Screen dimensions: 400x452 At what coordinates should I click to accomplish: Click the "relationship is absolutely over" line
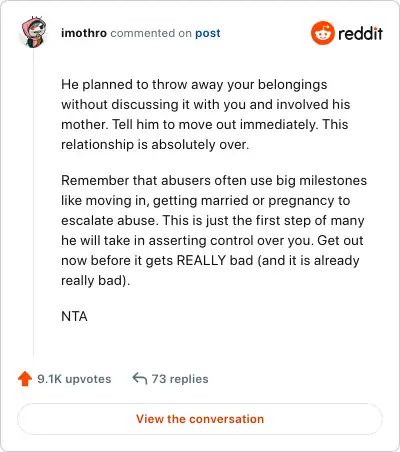(x=155, y=145)
